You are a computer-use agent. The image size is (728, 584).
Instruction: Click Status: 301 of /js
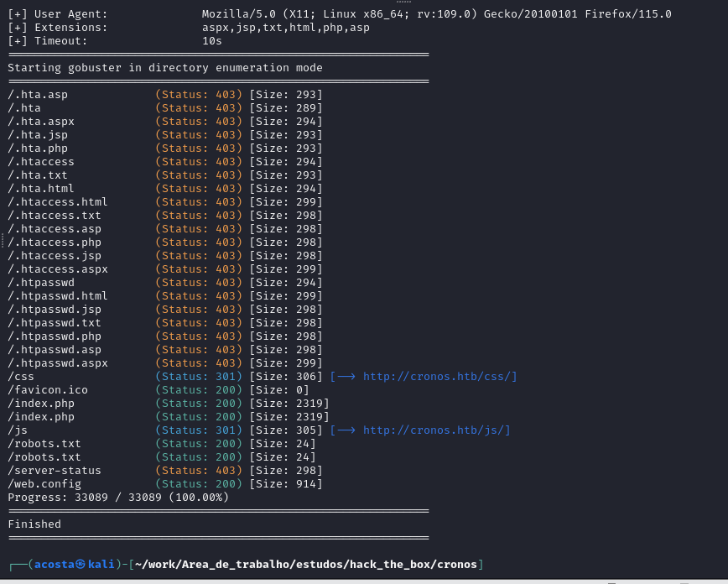click(x=199, y=430)
